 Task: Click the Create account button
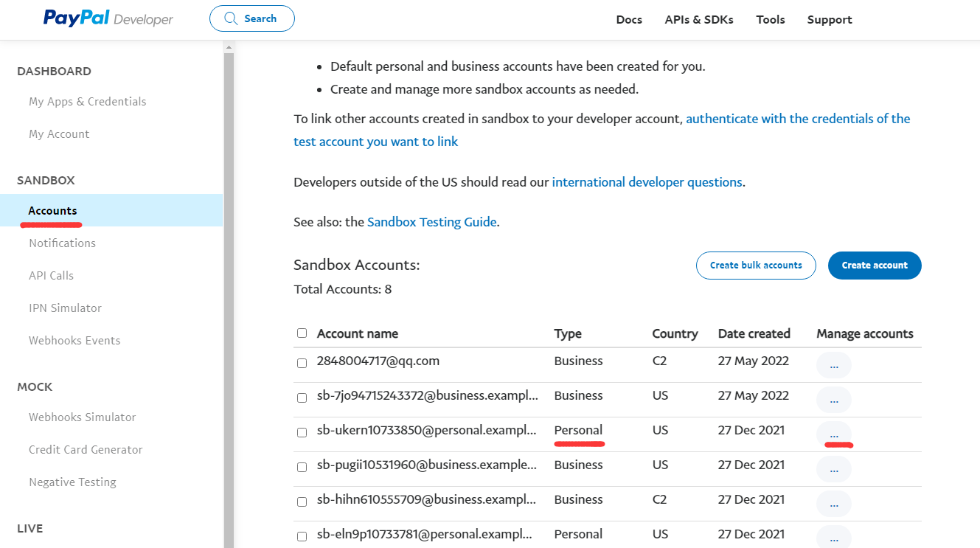click(x=874, y=266)
